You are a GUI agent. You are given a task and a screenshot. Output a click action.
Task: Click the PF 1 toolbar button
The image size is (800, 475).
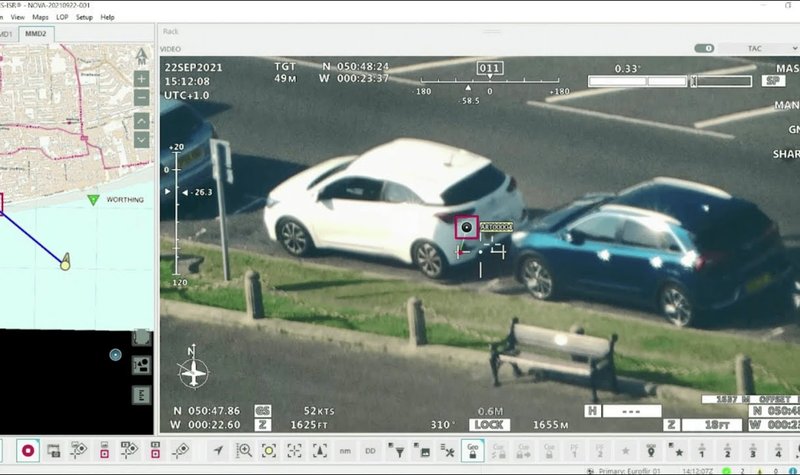(574, 451)
